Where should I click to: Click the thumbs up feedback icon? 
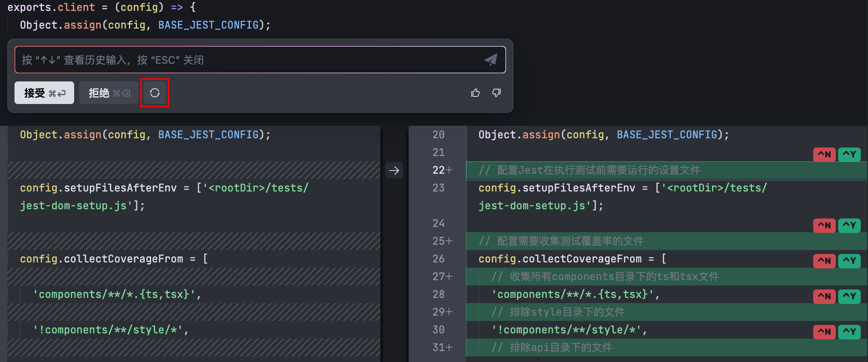coord(476,93)
